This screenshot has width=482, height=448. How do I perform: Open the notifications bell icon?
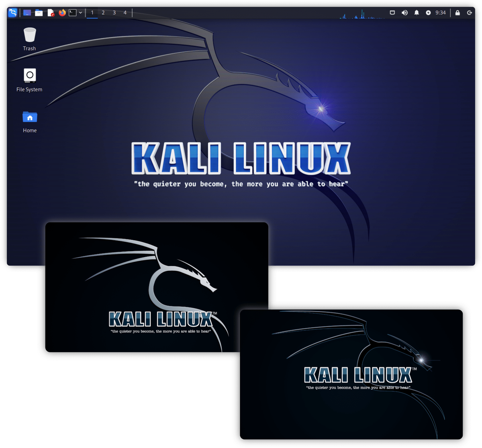point(417,12)
